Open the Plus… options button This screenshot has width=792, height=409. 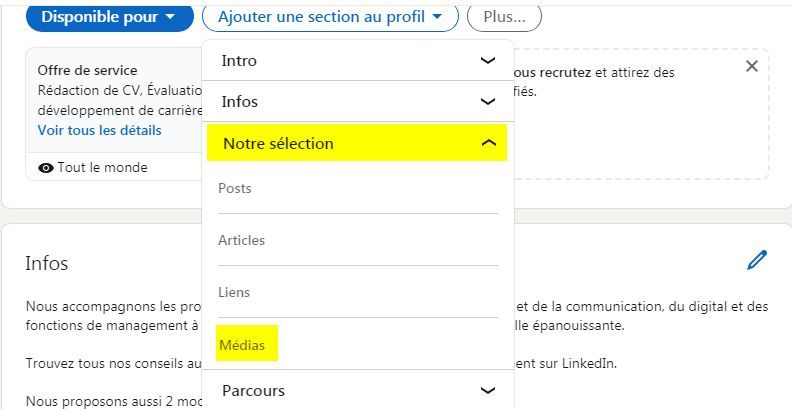pyautogui.click(x=504, y=17)
